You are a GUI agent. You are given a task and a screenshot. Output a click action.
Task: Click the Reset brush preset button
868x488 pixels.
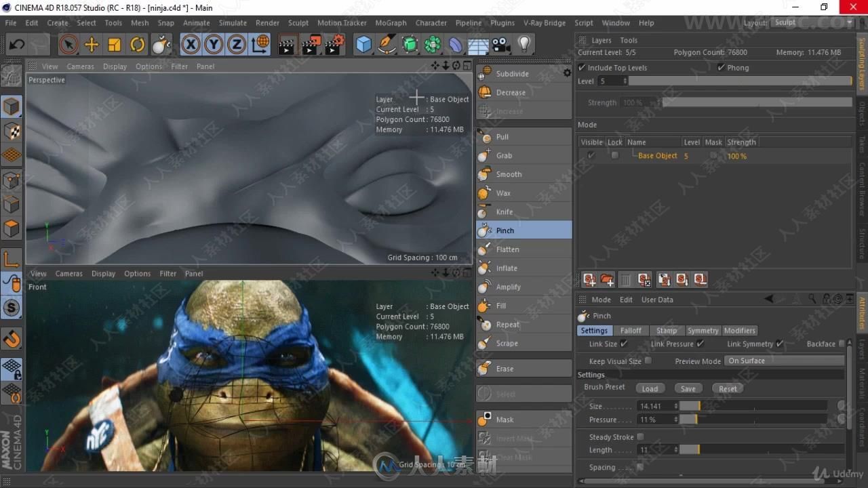728,388
